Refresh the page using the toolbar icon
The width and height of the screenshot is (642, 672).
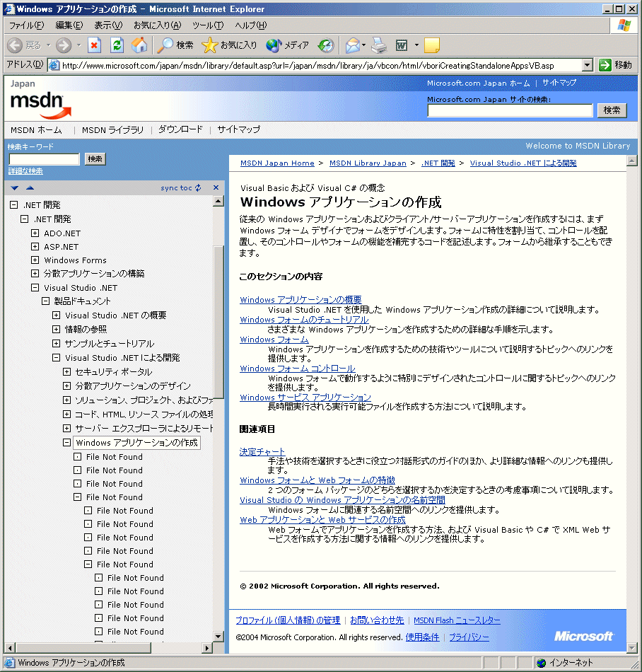point(117,45)
